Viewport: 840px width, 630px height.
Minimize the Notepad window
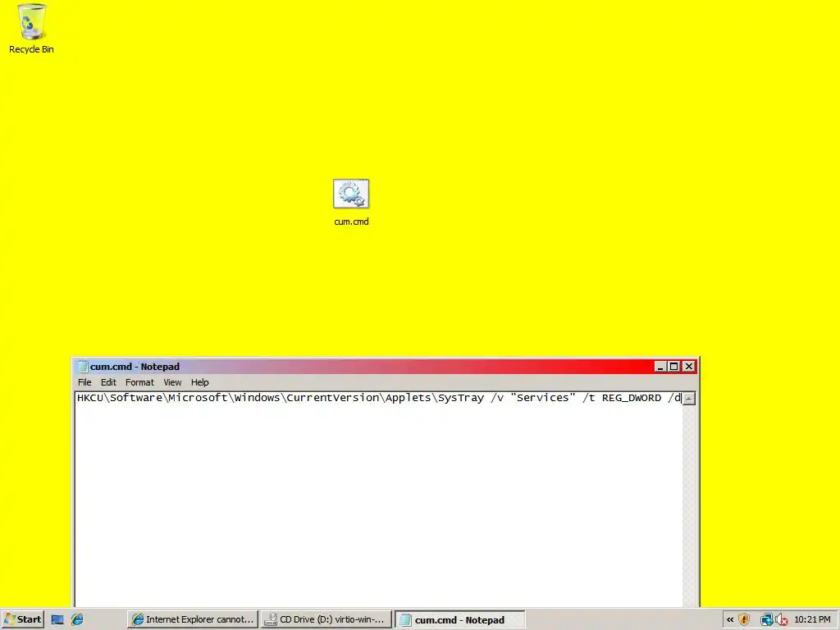tap(660, 367)
